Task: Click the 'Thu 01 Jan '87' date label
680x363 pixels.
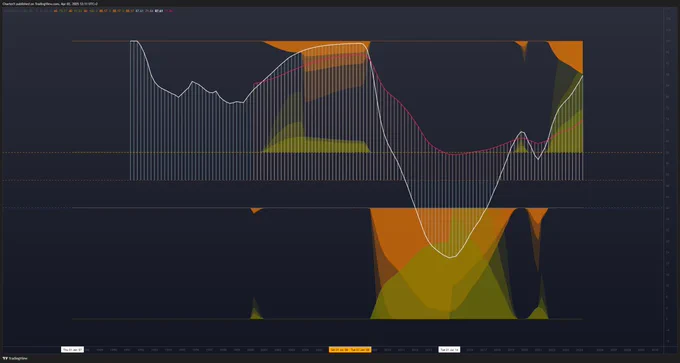Action: click(72, 350)
